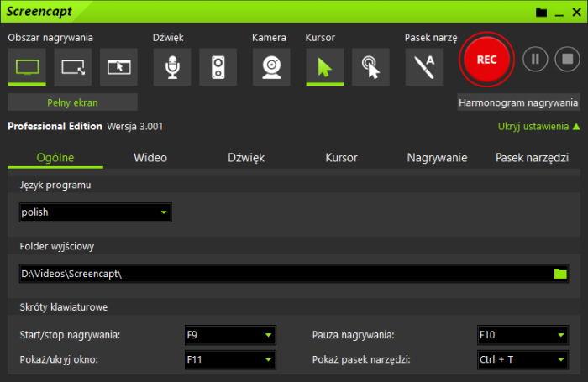Open the polish language dropdown
The image size is (588, 382).
point(96,212)
